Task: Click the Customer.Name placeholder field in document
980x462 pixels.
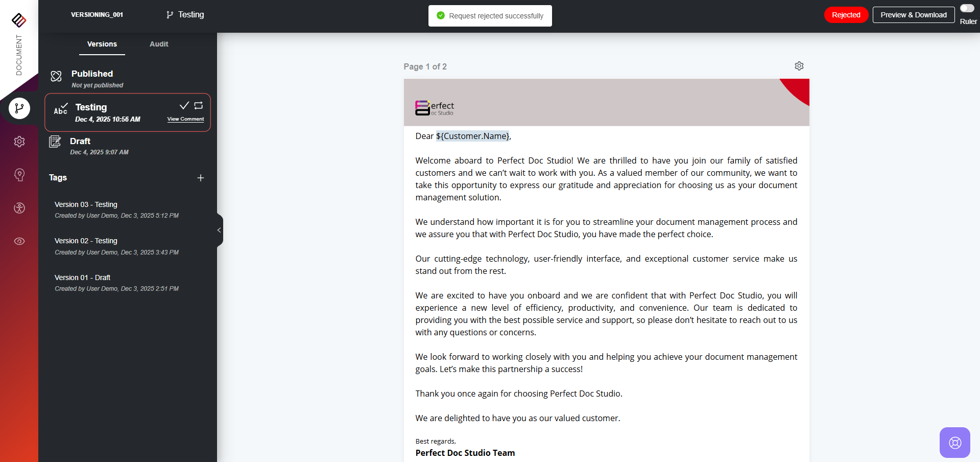Action: [x=472, y=136]
